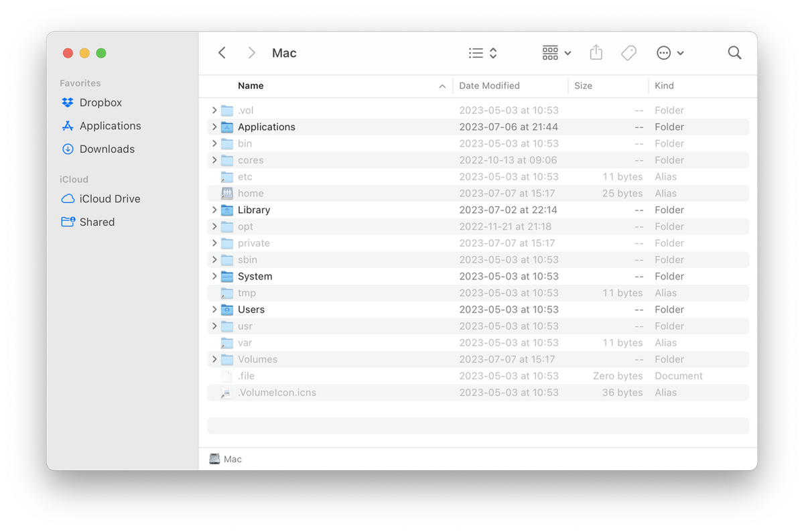Expand the .vol folder
804x532 pixels.
(214, 110)
